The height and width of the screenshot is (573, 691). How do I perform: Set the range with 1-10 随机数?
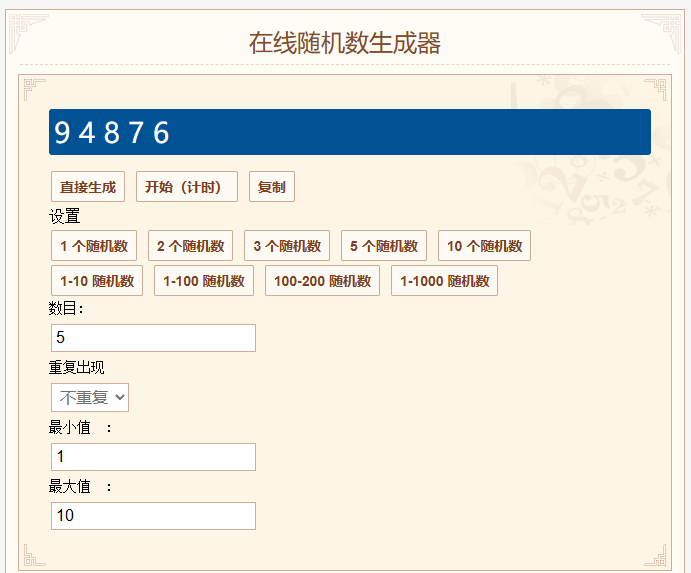[97, 281]
